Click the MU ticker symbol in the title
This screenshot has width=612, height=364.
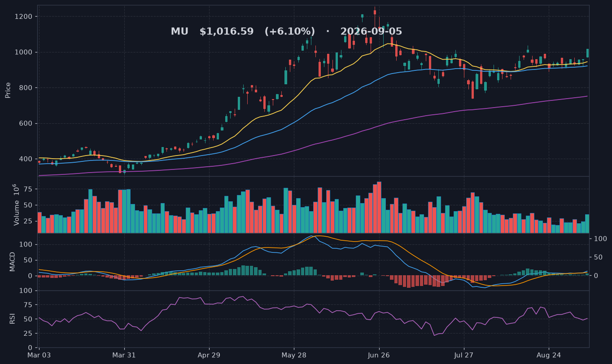click(x=179, y=32)
